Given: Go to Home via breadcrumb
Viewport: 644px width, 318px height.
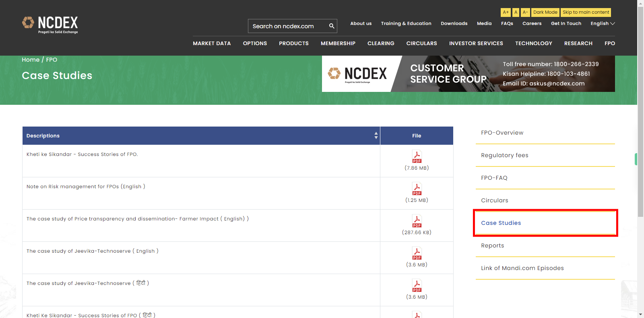Looking at the screenshot, I should tap(31, 60).
